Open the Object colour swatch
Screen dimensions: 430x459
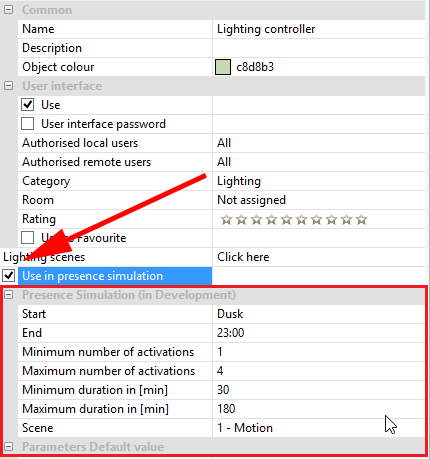click(223, 67)
